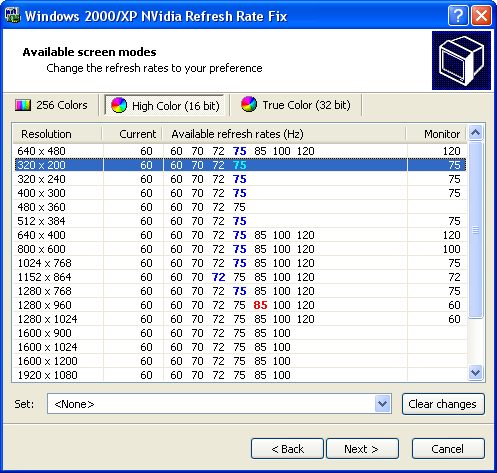Click the application icon in title bar
This screenshot has height=473, width=497.
point(13,15)
